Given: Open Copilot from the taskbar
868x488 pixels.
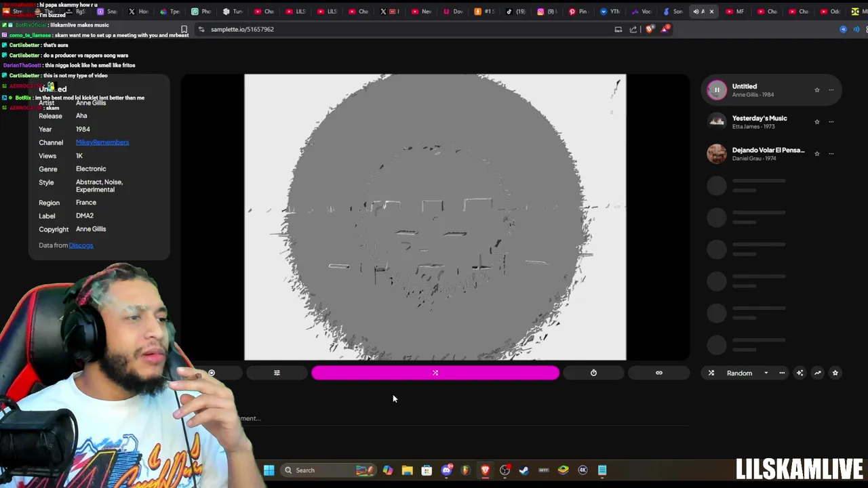Looking at the screenshot, I should click(387, 470).
